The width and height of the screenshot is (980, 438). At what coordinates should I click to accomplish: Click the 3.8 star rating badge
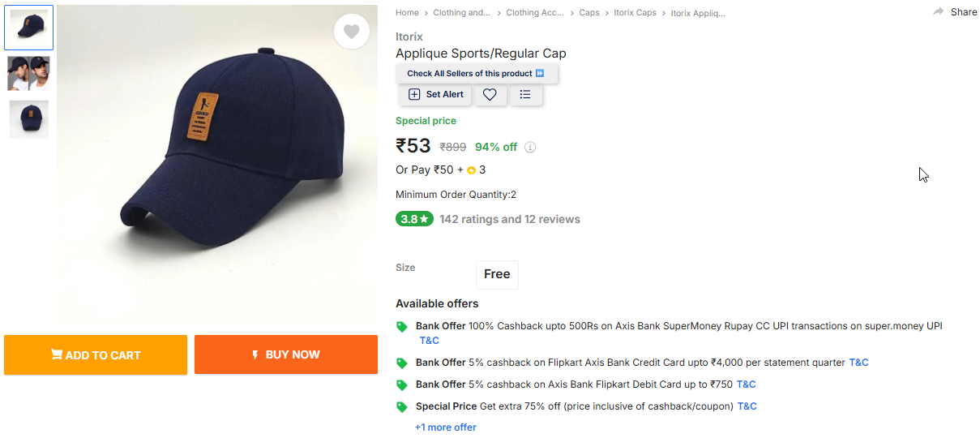tap(414, 219)
